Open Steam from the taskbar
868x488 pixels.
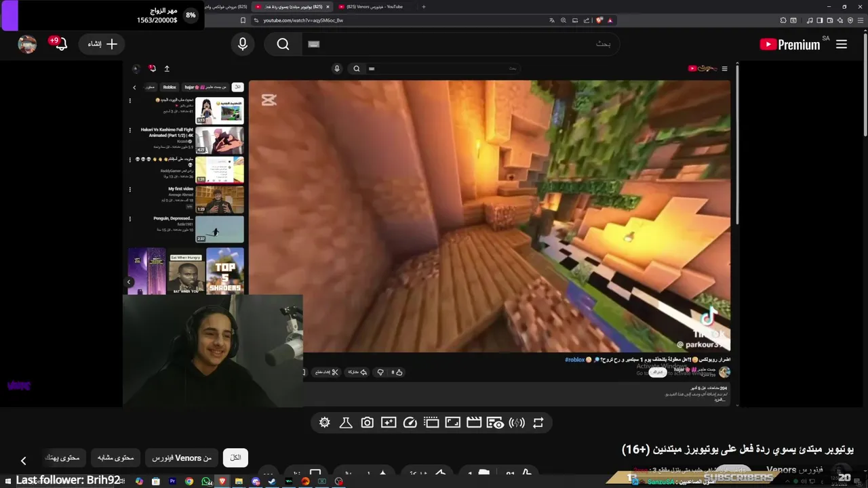tap(272, 481)
